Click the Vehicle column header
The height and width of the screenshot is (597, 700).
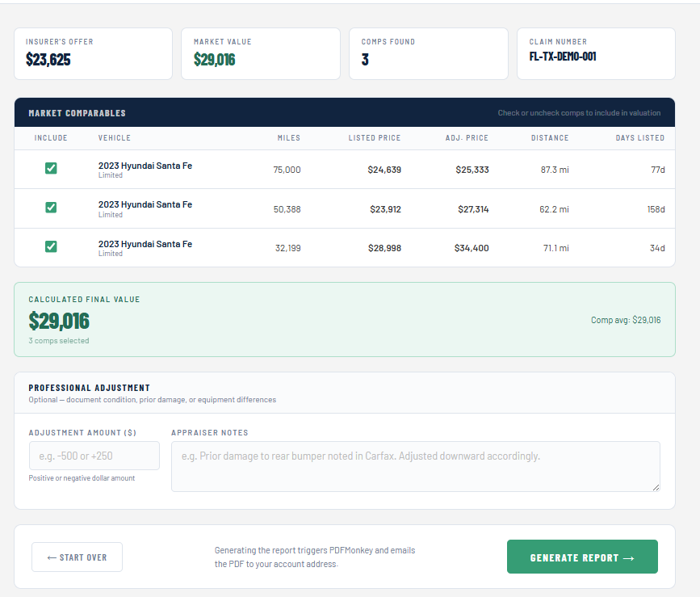(115, 138)
